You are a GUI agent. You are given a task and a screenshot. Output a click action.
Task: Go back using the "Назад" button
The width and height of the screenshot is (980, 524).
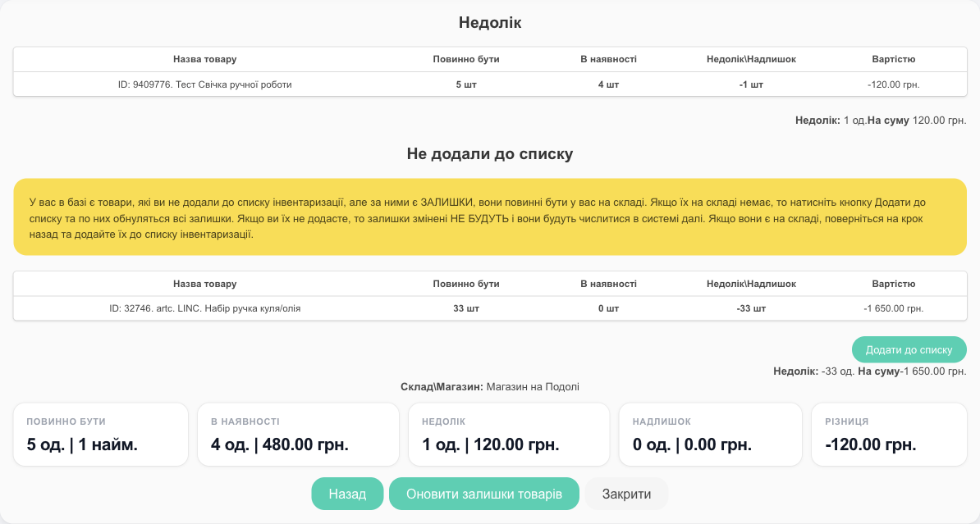tap(347, 494)
